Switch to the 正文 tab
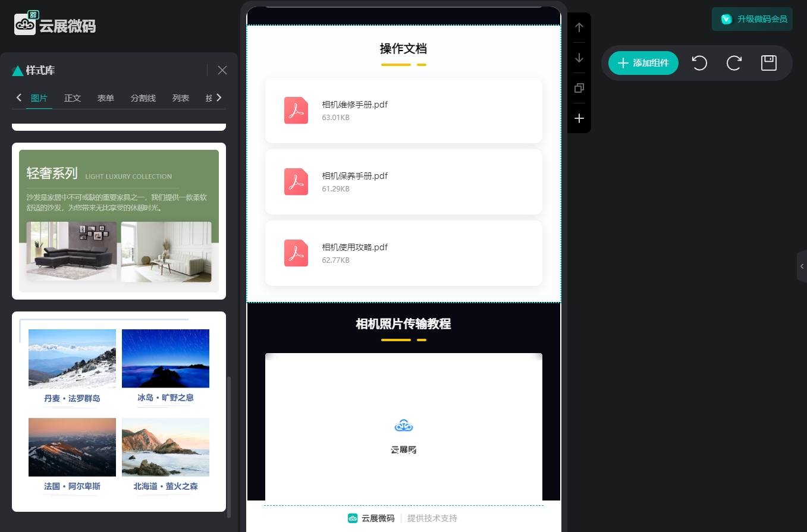 pyautogui.click(x=73, y=98)
